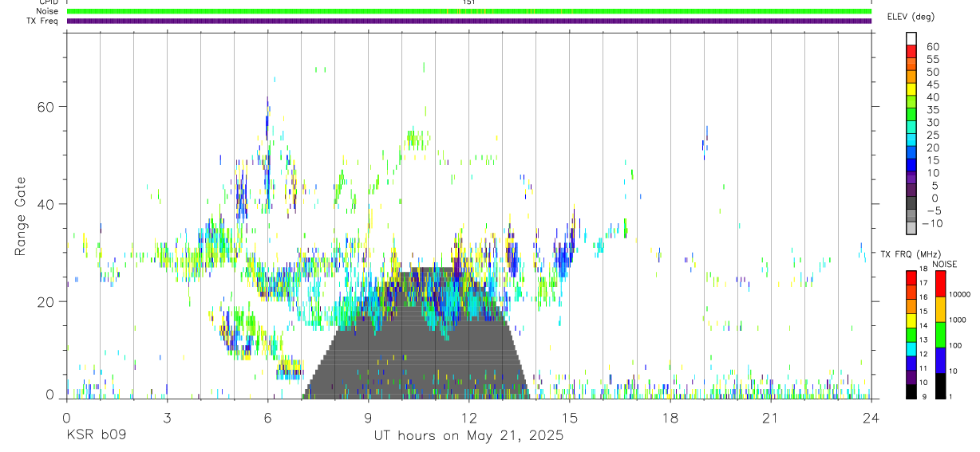This screenshot has height=452, width=980.
Task: Click the '100' label on NOISE colorbar
Action: (x=955, y=346)
